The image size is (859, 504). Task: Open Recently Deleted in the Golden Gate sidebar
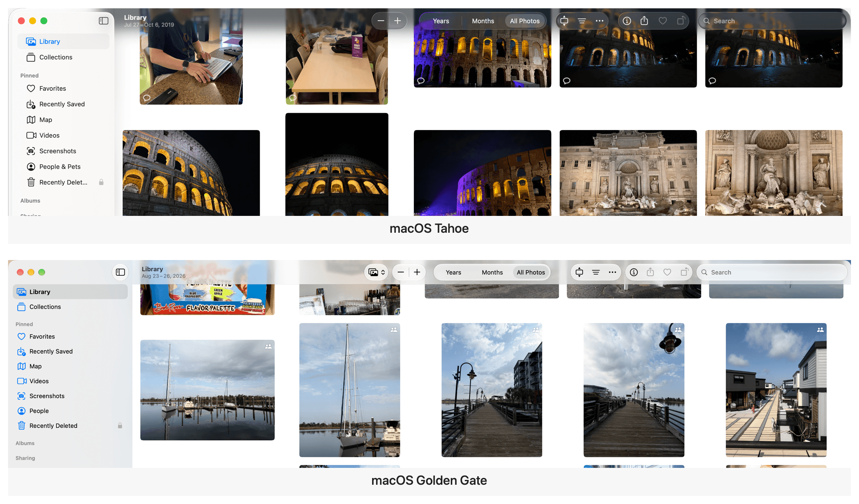click(70, 426)
